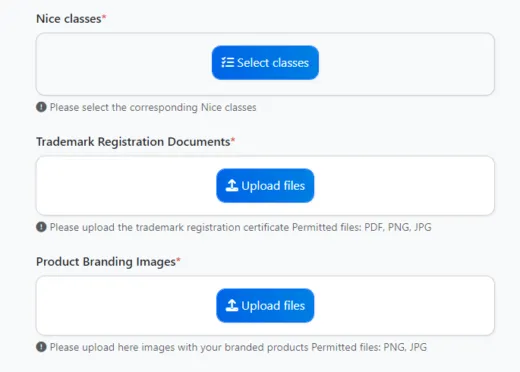Click red asterisk after Trademark Registration Documents
Viewport: 520px width, 372px height.
(x=233, y=139)
